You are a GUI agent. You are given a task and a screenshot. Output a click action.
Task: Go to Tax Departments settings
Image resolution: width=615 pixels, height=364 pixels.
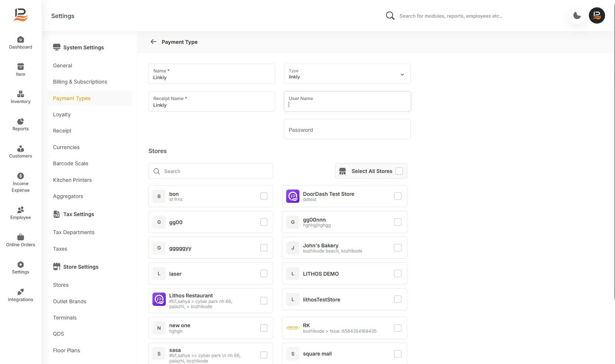(74, 232)
